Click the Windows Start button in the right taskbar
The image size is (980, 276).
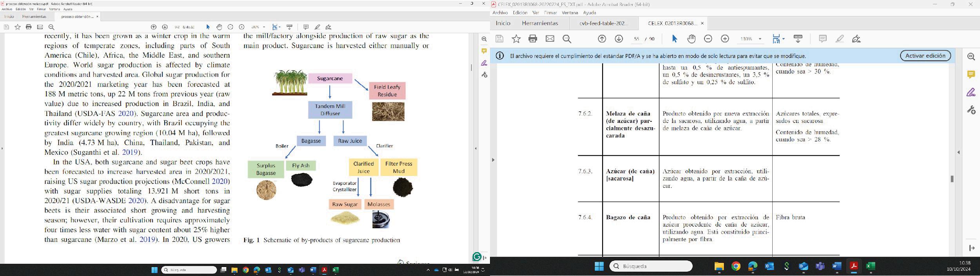click(599, 266)
